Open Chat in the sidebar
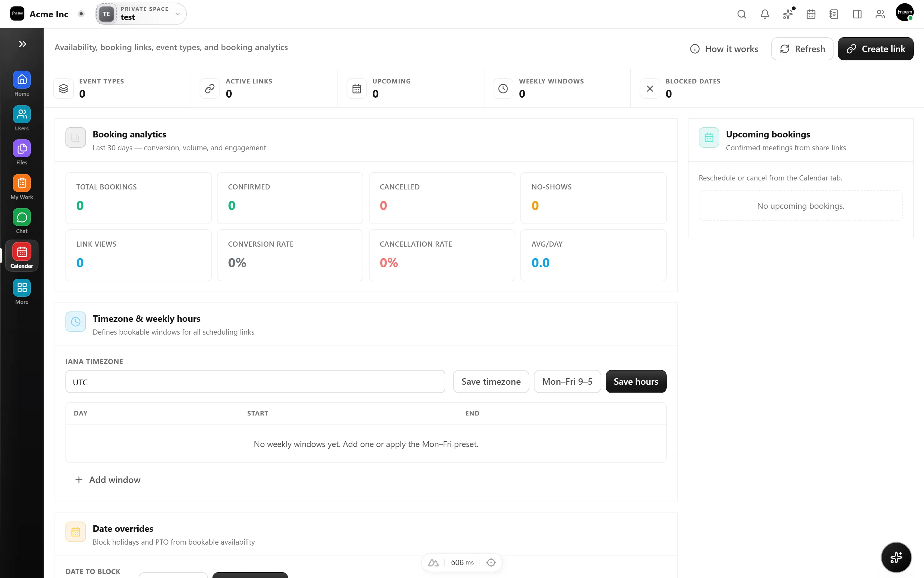This screenshot has height=578, width=924. 22,221
